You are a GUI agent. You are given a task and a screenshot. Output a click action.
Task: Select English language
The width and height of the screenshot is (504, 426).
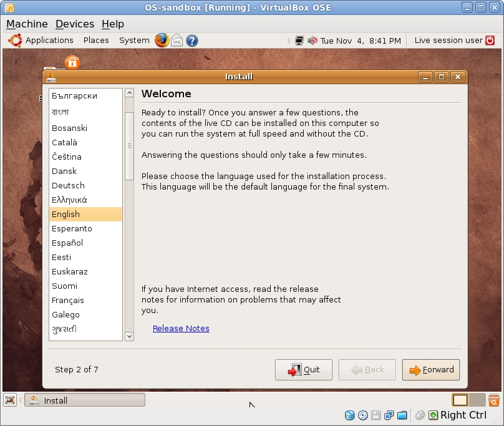coord(85,214)
